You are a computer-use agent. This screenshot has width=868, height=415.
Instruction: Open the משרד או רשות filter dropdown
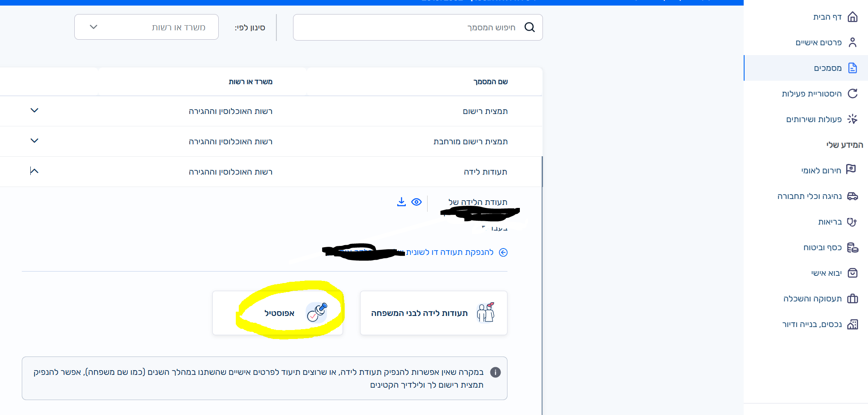[147, 27]
